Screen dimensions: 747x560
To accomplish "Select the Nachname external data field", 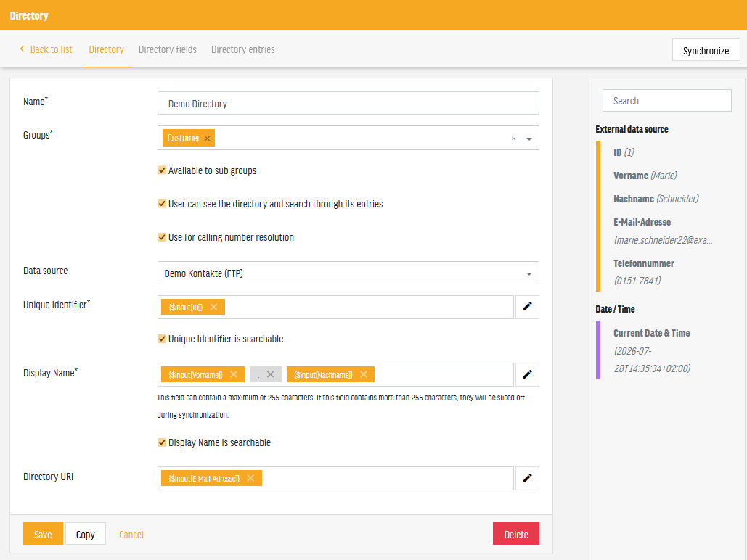I will (x=656, y=199).
